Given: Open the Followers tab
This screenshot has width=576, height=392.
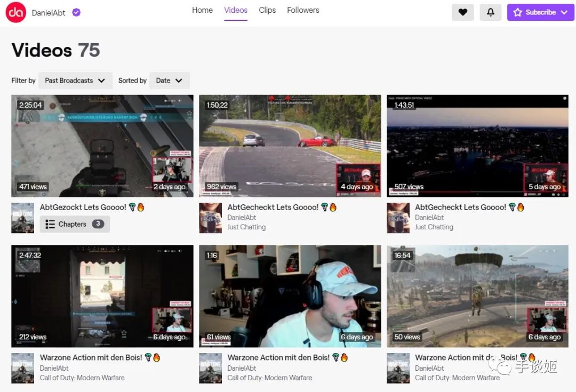Looking at the screenshot, I should (303, 10).
